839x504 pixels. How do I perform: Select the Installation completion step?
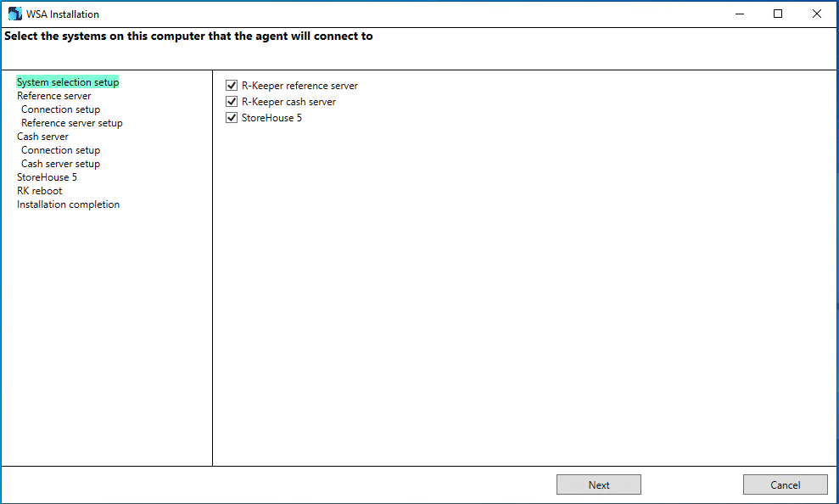(69, 204)
